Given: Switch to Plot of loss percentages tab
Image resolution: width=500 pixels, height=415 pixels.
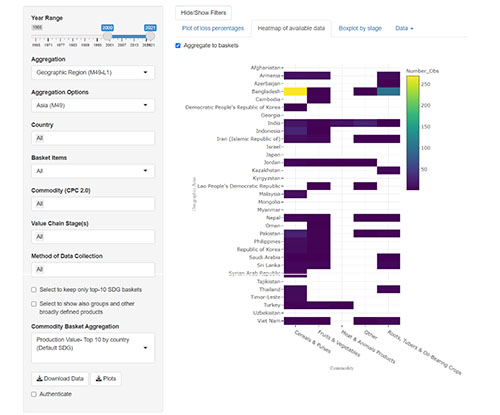Looking at the screenshot, I should coord(213,28).
